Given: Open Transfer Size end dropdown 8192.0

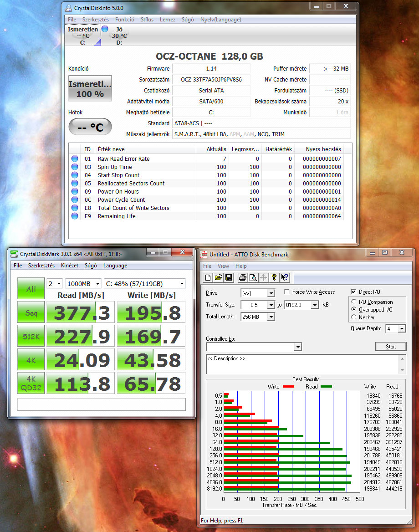Looking at the screenshot, I should [315, 305].
